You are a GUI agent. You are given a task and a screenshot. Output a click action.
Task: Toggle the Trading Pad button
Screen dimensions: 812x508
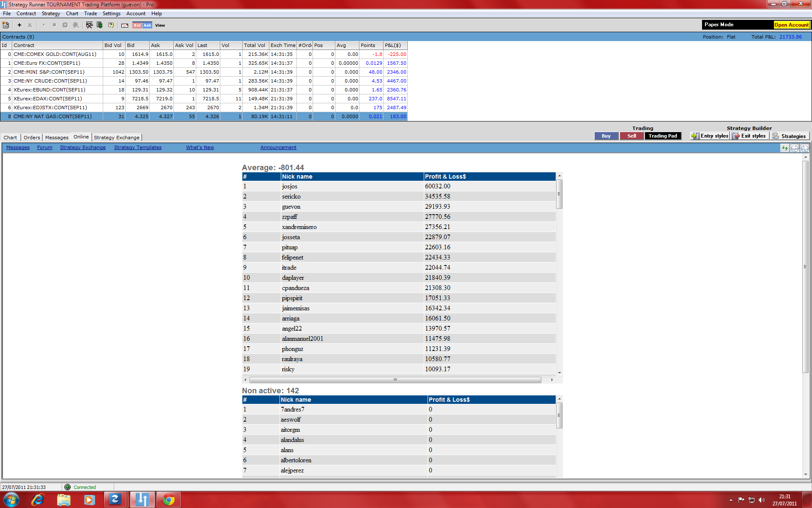663,136
